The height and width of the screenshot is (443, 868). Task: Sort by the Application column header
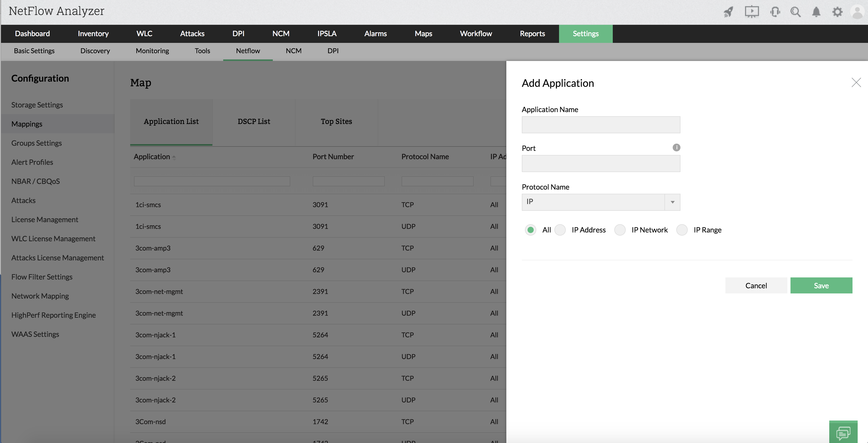152,157
